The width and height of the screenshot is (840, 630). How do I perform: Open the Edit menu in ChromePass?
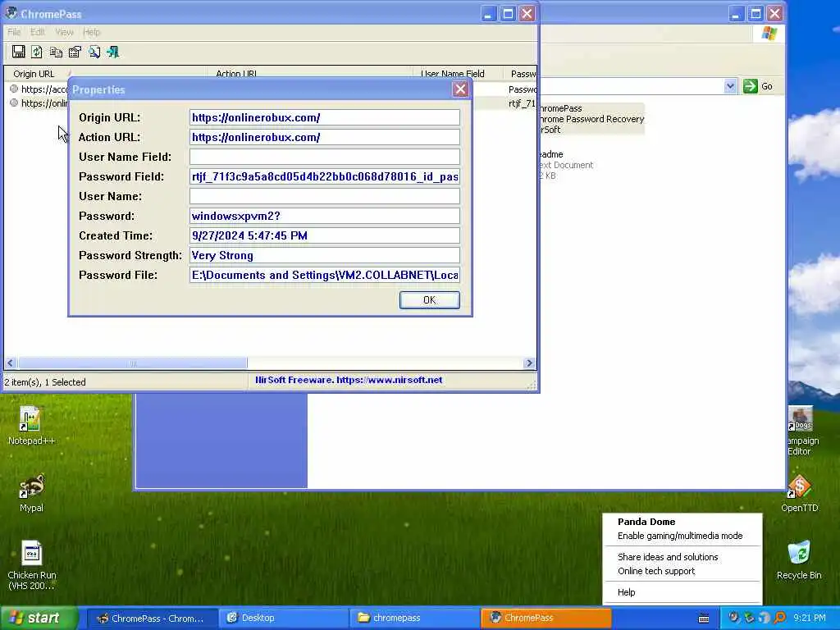pos(38,32)
